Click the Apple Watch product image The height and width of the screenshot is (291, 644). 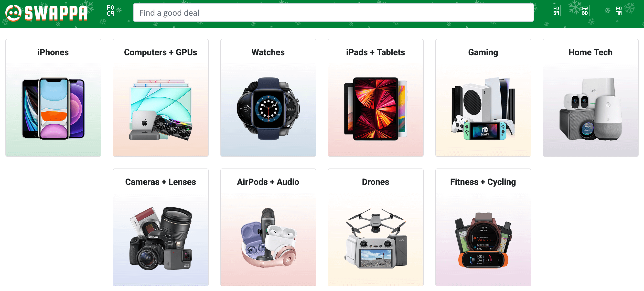[x=268, y=109]
